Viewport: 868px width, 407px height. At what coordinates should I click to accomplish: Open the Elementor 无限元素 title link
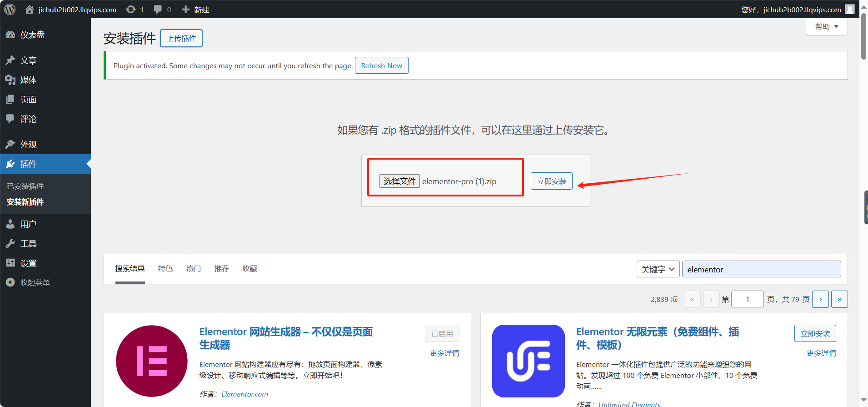pyautogui.click(x=658, y=338)
